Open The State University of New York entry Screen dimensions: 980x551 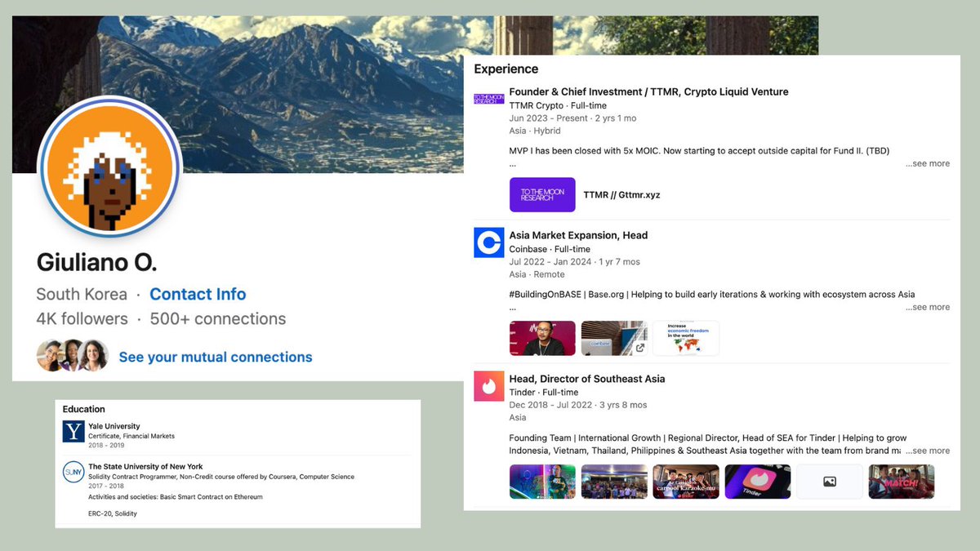[145, 467]
